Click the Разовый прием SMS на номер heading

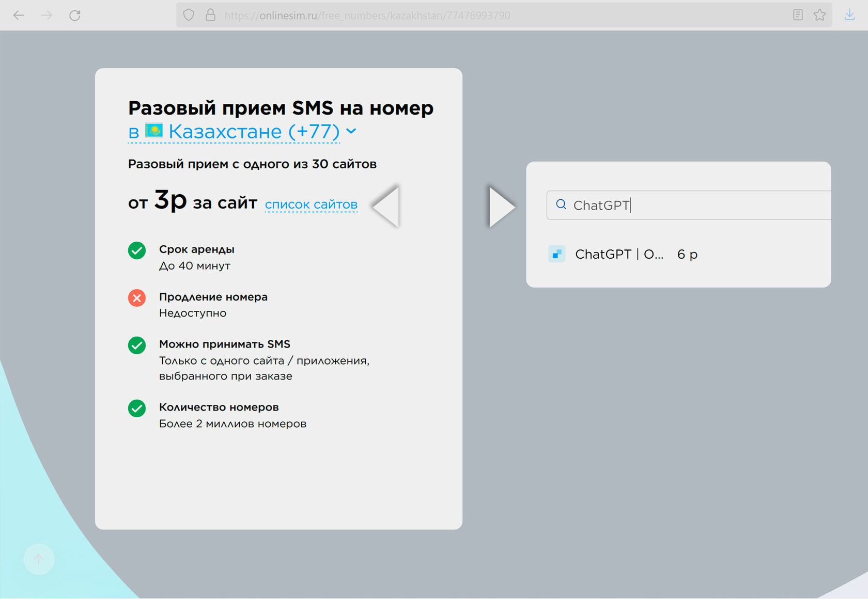click(x=281, y=108)
